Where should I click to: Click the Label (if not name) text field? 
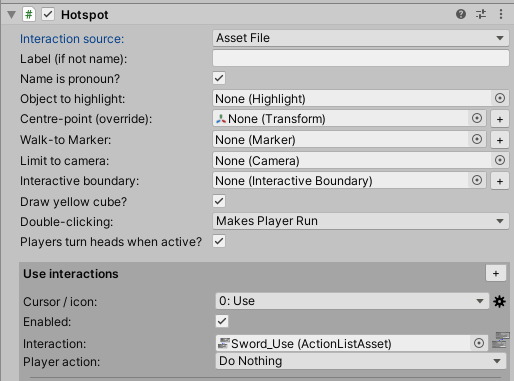361,58
